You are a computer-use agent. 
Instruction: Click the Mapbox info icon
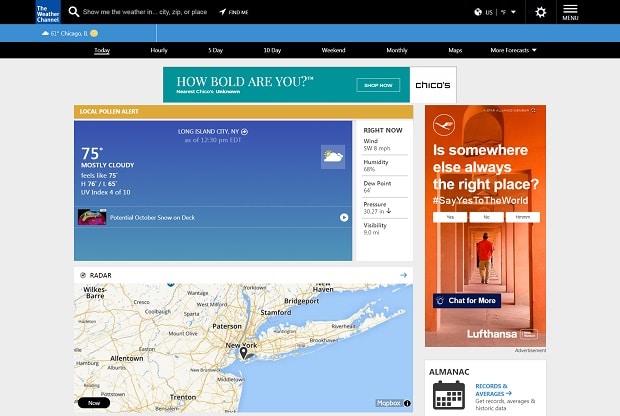pyautogui.click(x=407, y=403)
